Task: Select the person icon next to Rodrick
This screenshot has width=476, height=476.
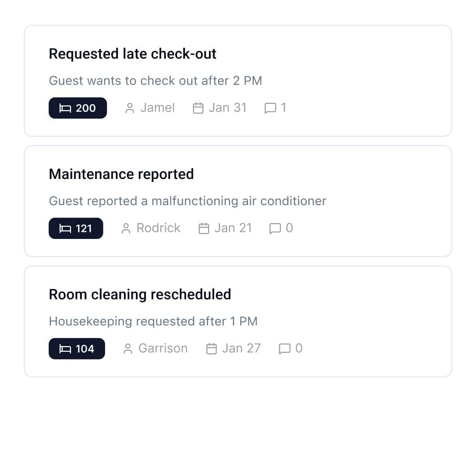Action: tap(126, 228)
